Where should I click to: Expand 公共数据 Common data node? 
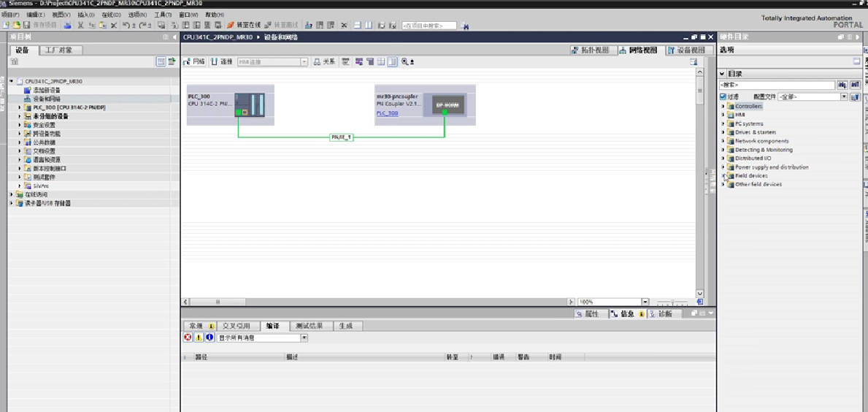pos(20,142)
